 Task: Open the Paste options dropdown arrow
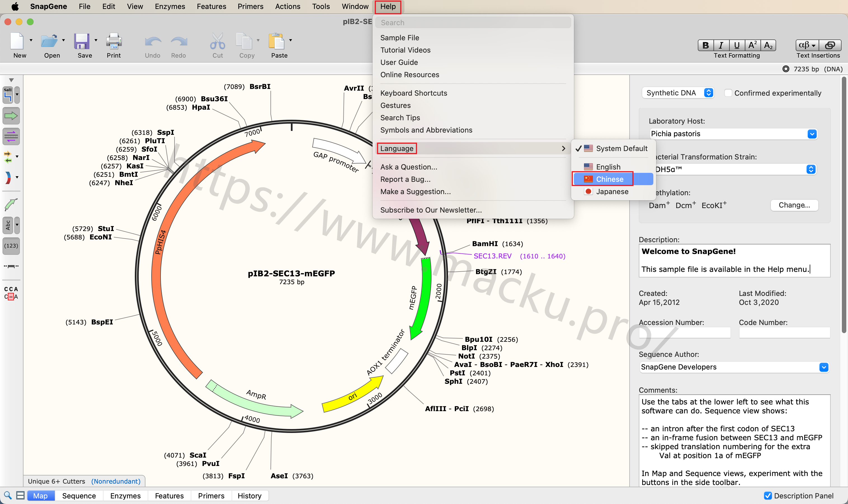[x=290, y=40]
